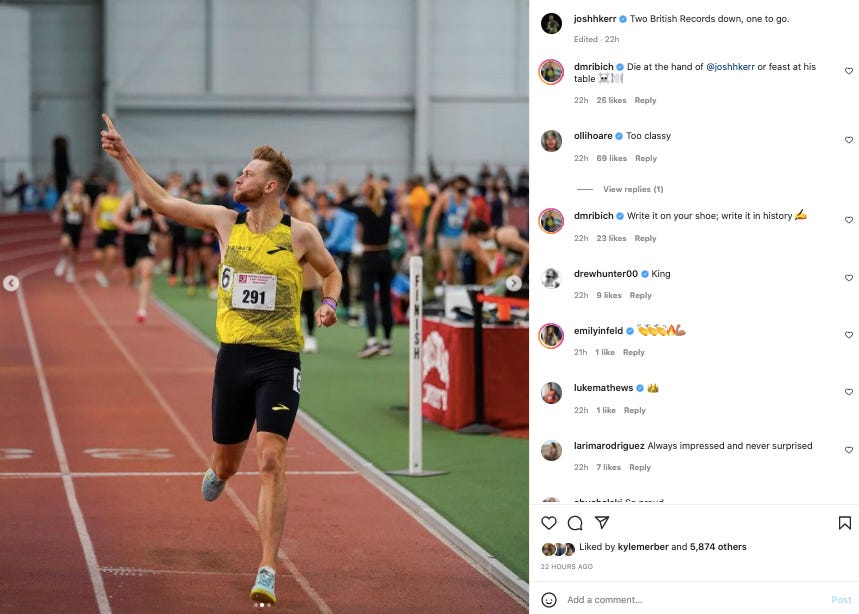The image size is (859, 614).
Task: Open comment bubble icon below comments
Action: [575, 523]
